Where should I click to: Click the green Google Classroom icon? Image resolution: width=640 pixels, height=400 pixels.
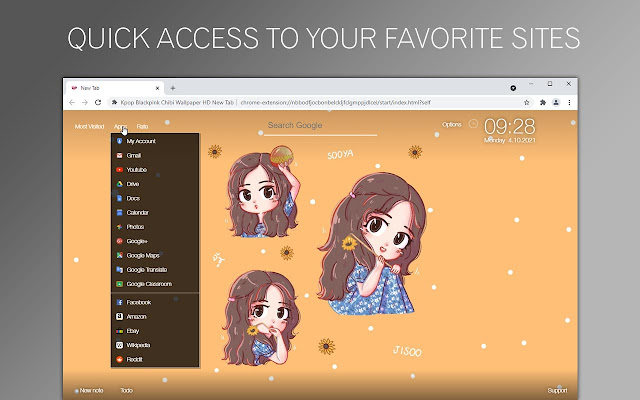(x=119, y=284)
